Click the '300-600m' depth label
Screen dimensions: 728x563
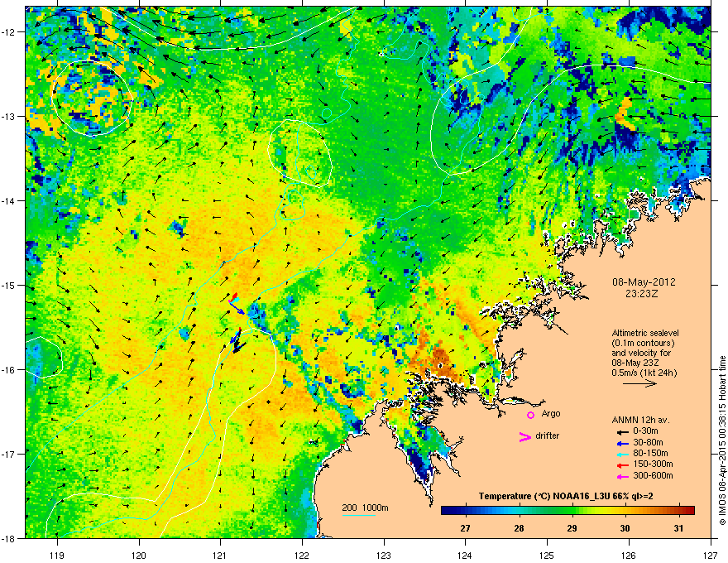[x=653, y=475]
